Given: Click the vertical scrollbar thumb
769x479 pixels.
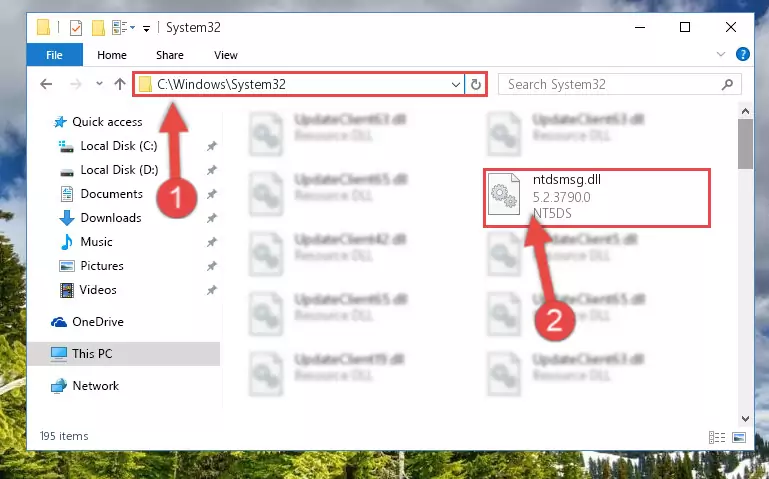Looking at the screenshot, I should [x=745, y=144].
